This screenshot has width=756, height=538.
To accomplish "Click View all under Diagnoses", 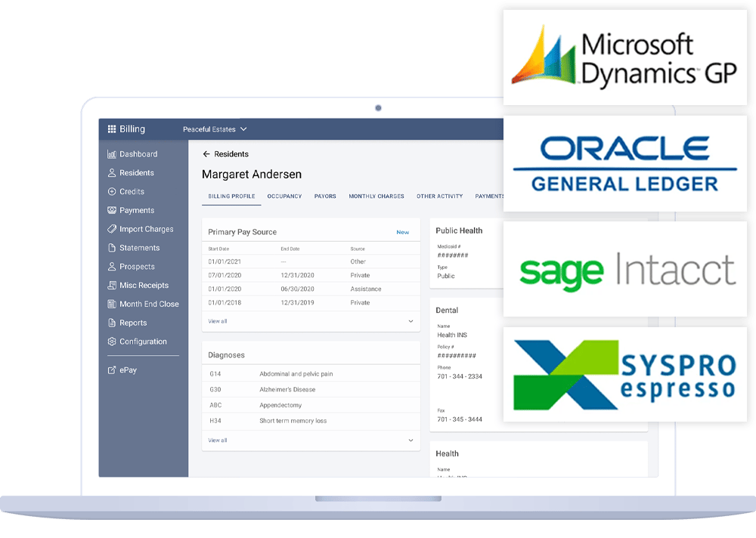I will pyautogui.click(x=218, y=440).
